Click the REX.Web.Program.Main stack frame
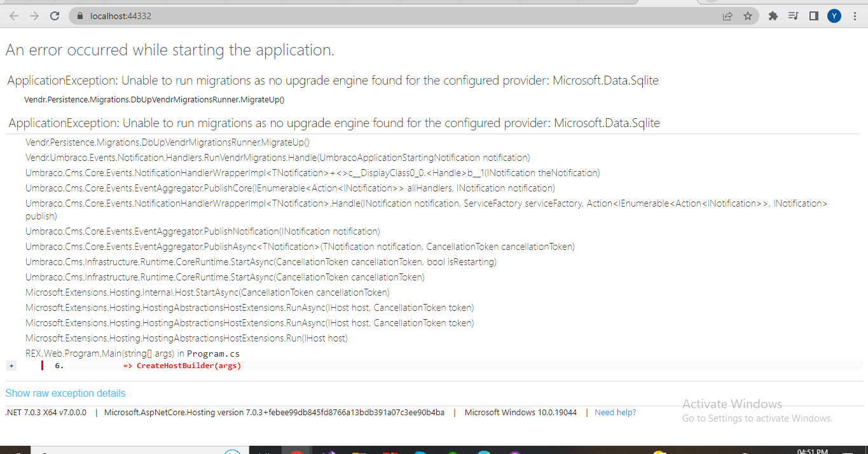868x454 pixels. click(x=132, y=354)
